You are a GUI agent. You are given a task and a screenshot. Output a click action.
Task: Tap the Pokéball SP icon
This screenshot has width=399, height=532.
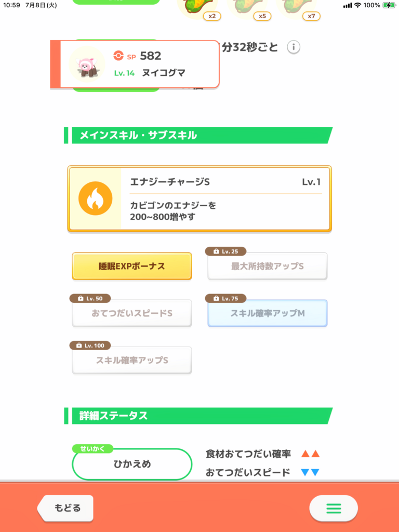coord(118,55)
